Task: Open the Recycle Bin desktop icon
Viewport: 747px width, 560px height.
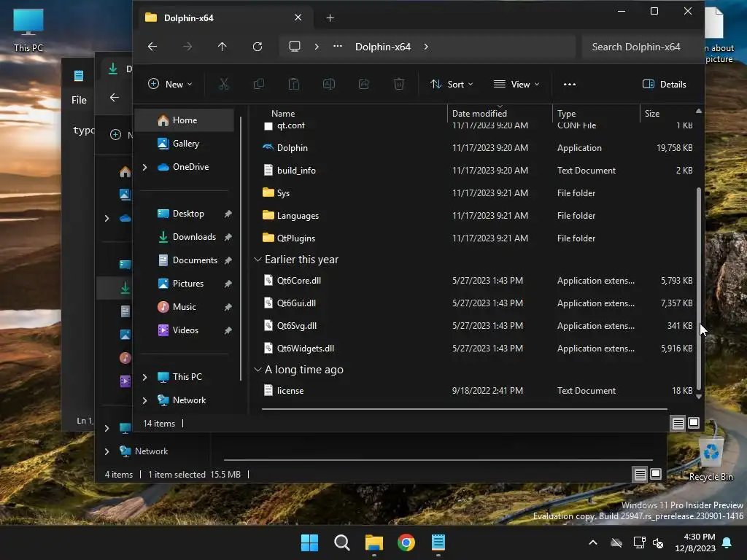Action: coord(711,459)
